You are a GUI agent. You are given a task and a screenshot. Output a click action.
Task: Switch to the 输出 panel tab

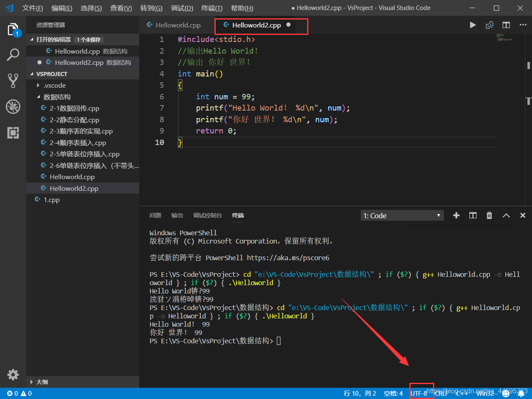click(177, 215)
